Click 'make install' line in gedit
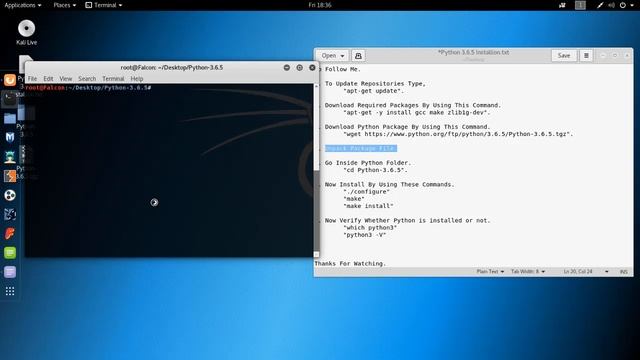Image resolution: width=640 pixels, height=360 pixels. coord(368,206)
